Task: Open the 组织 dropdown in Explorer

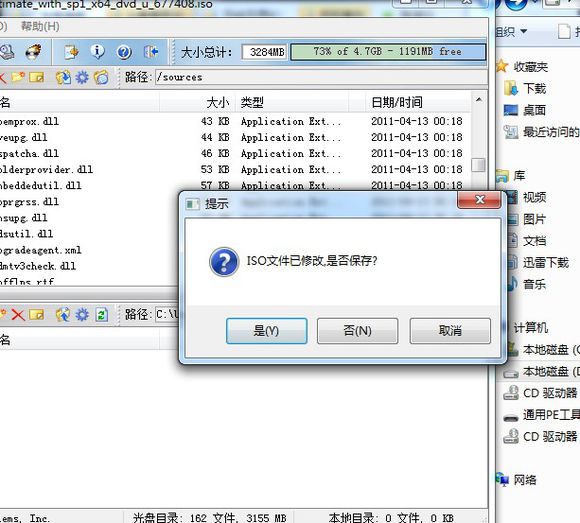Action: [511, 32]
